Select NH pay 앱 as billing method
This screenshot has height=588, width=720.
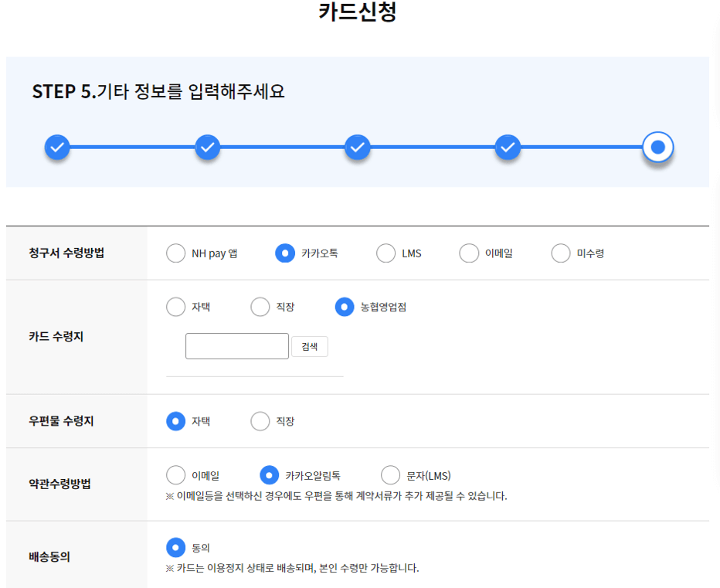click(x=175, y=253)
